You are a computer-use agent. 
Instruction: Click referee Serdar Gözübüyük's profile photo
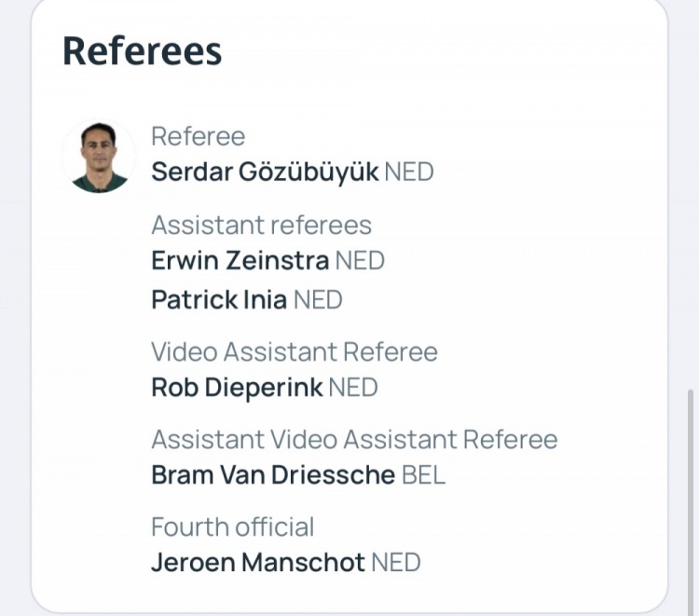99,157
